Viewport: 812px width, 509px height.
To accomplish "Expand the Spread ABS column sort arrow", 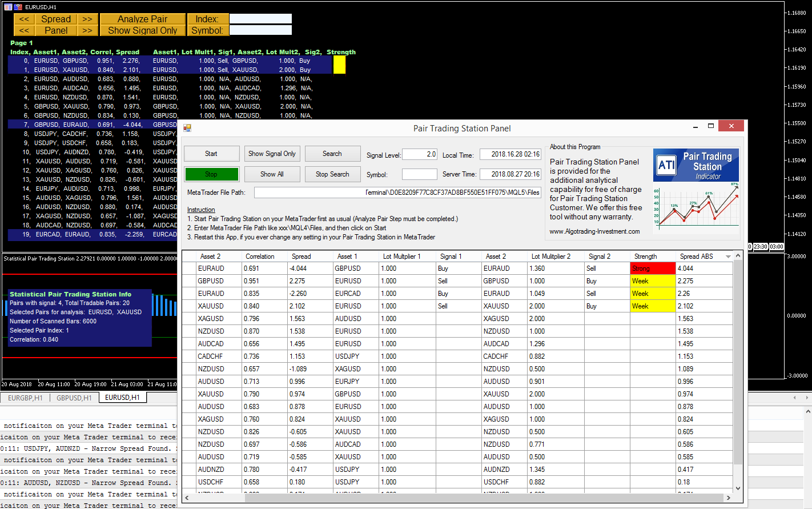I will pyautogui.click(x=728, y=256).
